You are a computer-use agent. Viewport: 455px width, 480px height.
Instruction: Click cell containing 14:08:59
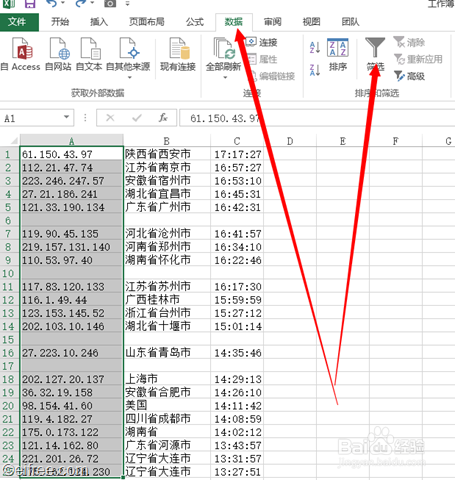(x=237, y=419)
